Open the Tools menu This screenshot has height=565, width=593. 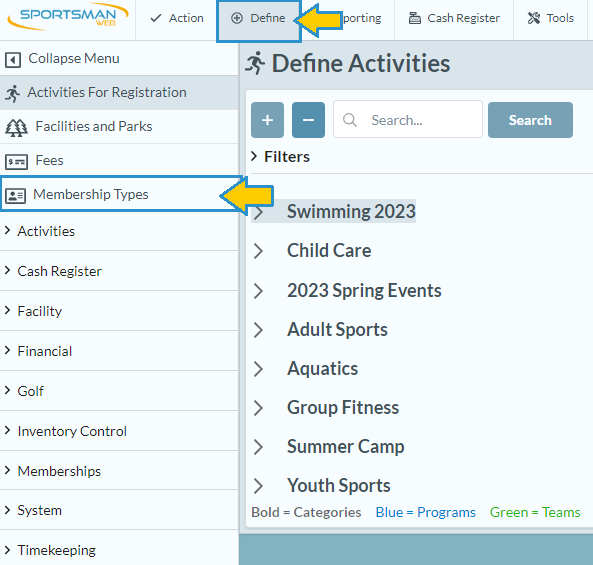(x=550, y=18)
